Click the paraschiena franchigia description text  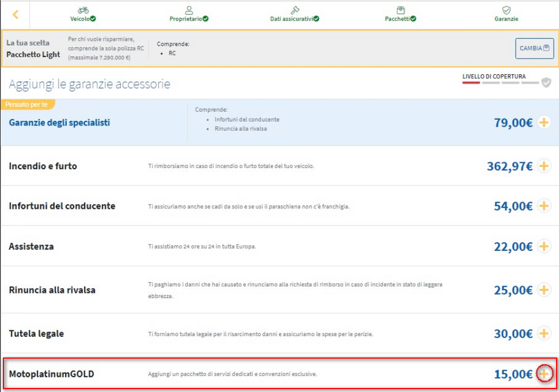click(249, 206)
